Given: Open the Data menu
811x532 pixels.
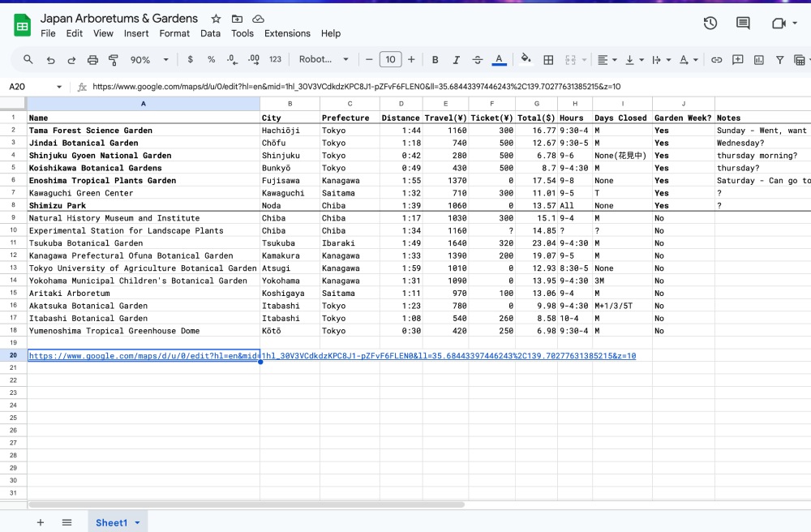Looking at the screenshot, I should (x=210, y=33).
